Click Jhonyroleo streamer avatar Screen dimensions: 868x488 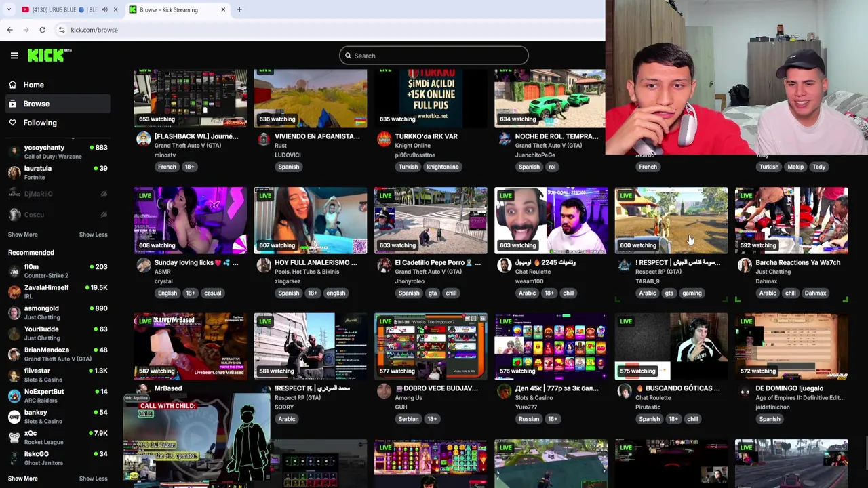(384, 265)
